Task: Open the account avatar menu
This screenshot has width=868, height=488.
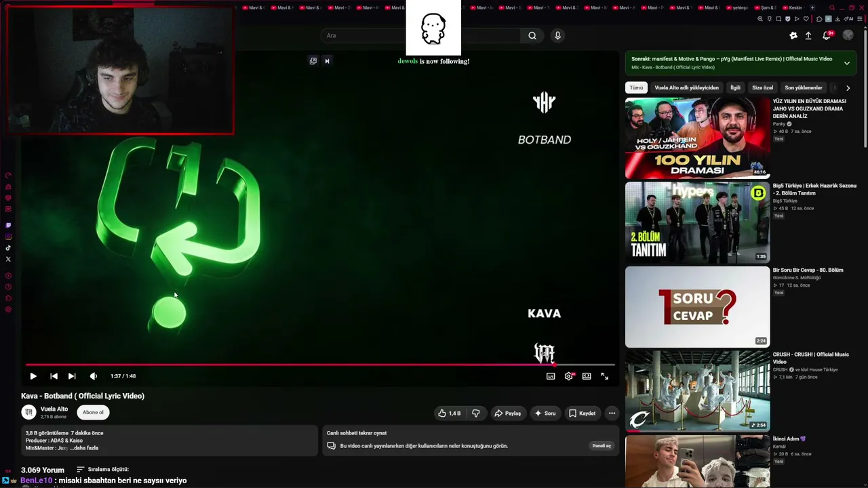Action: [x=848, y=35]
